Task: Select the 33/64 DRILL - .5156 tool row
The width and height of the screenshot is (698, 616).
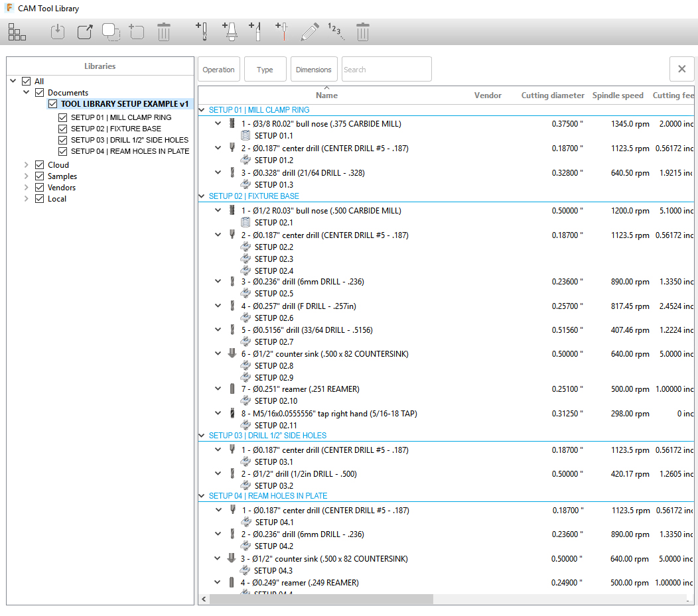Action: 446,330
